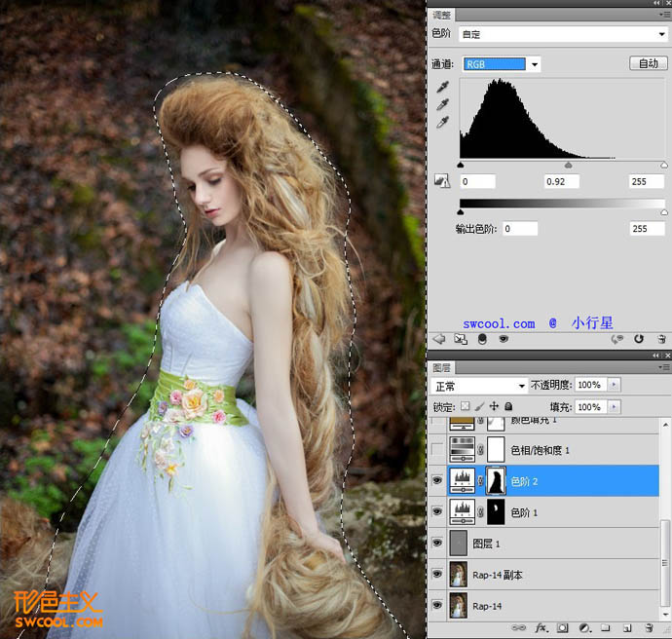Click the gray midtone input slider handle
This screenshot has height=639, width=672.
click(x=569, y=166)
